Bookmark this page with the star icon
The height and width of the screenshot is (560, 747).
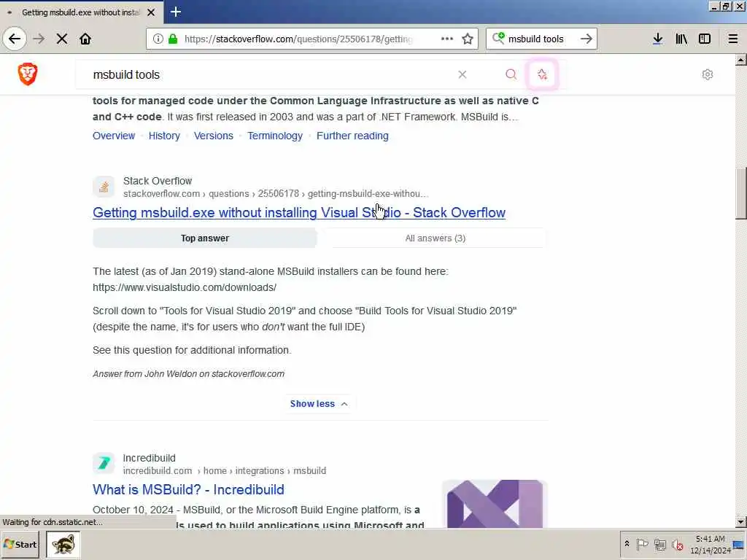(x=468, y=39)
